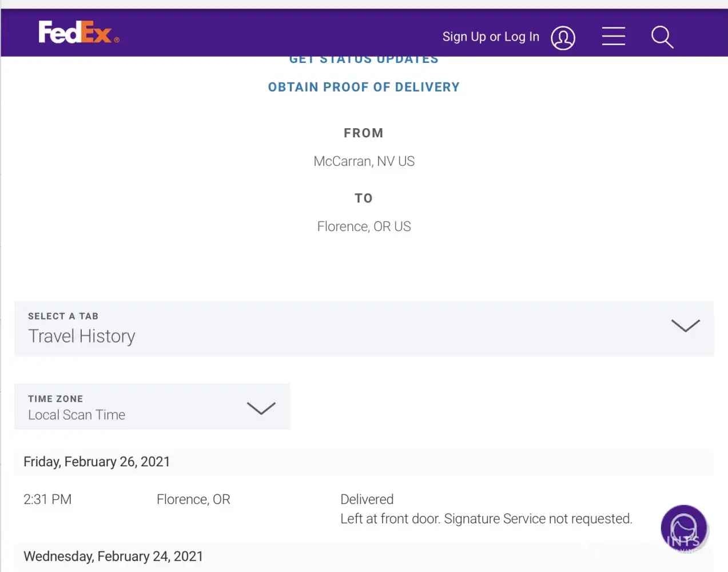Viewport: 728px width, 572px height.
Task: Open the user profile icon
Action: click(563, 38)
